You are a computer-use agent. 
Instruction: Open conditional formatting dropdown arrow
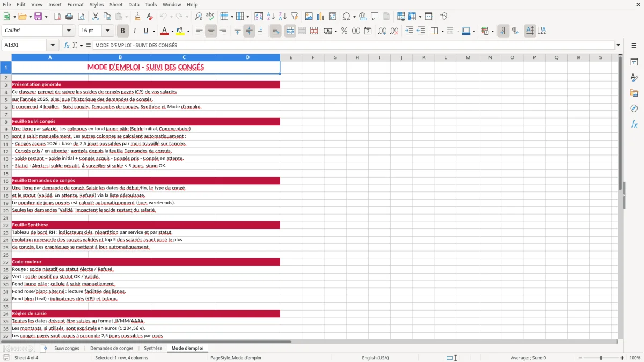point(493,31)
